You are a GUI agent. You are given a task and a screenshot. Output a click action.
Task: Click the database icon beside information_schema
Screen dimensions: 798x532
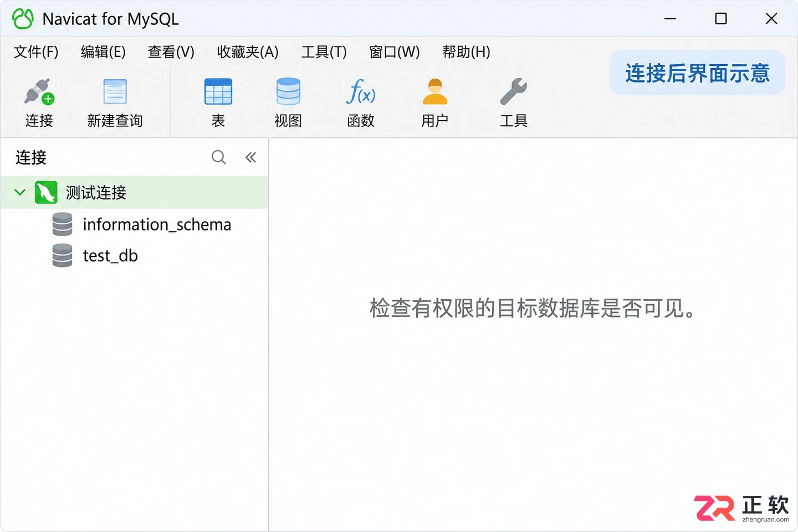pyautogui.click(x=62, y=224)
